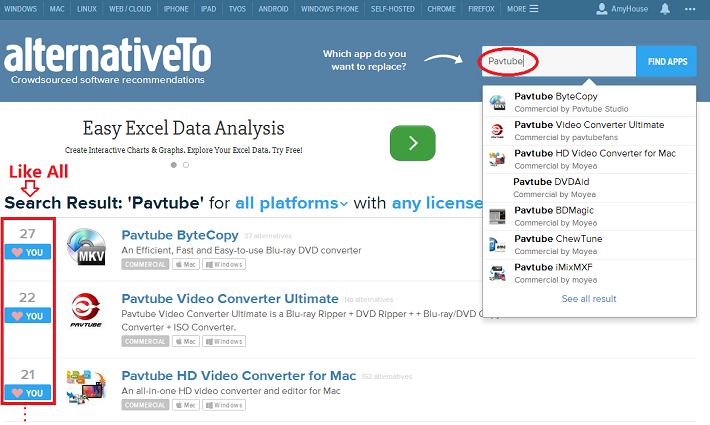Open the Windows platform menu
710x425 pixels.
click(20, 9)
